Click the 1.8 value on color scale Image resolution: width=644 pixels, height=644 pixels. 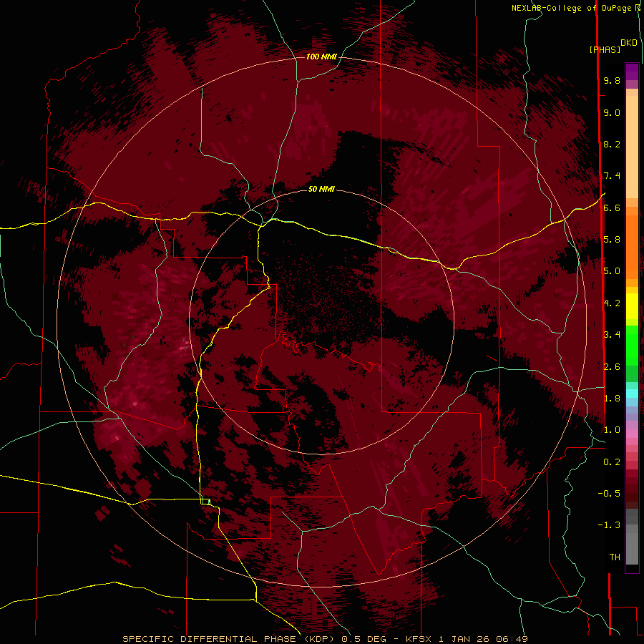(x=612, y=399)
